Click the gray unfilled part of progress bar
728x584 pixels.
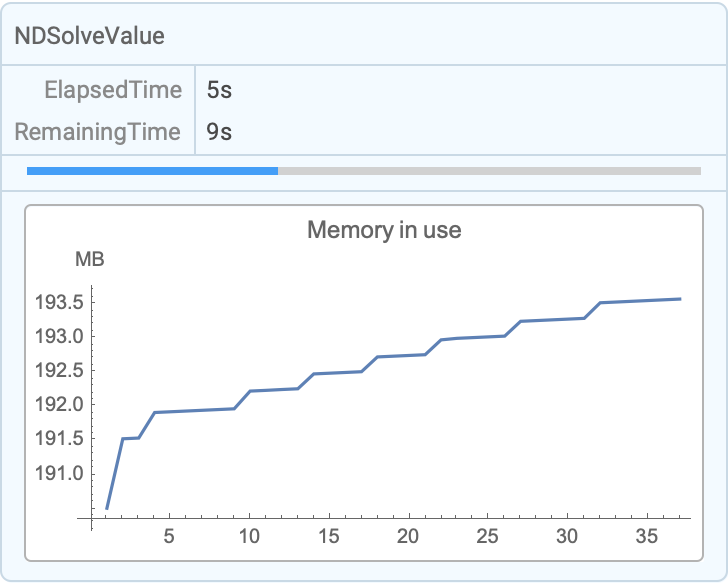pyautogui.click(x=489, y=171)
